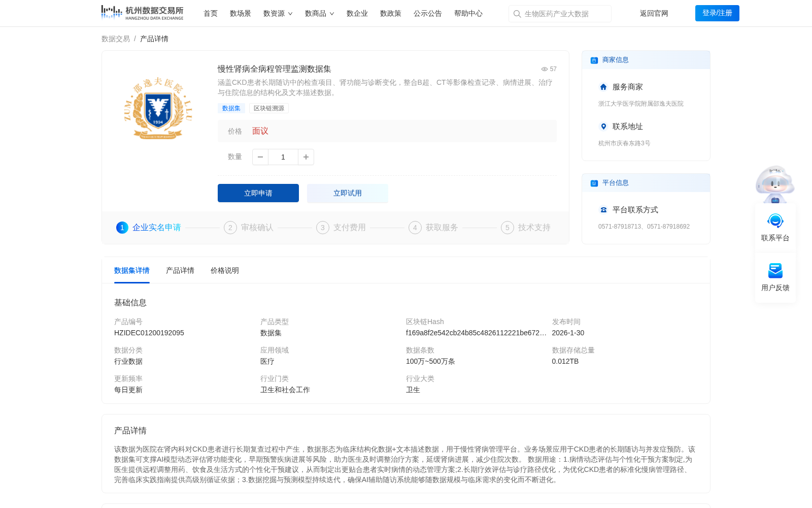Click the hospital emblem thumbnail

tap(158, 108)
